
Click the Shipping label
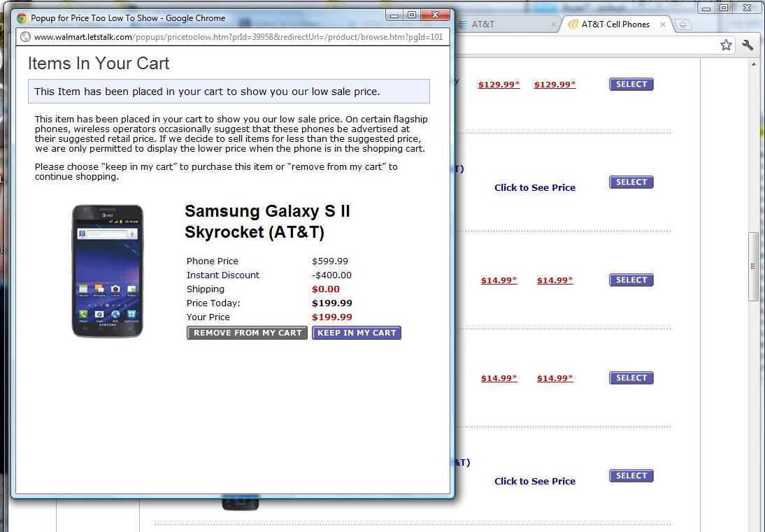pos(206,289)
